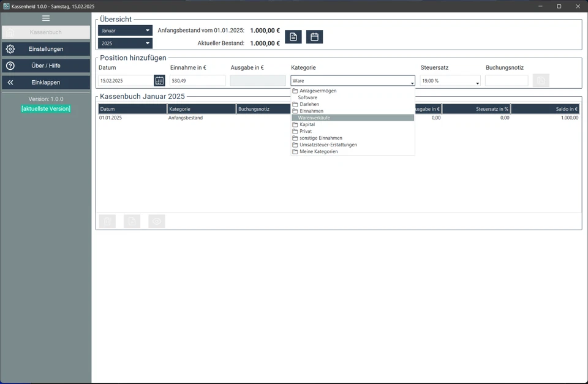Click the Buchungsnotiz input field
The width and height of the screenshot is (588, 384).
pos(507,81)
